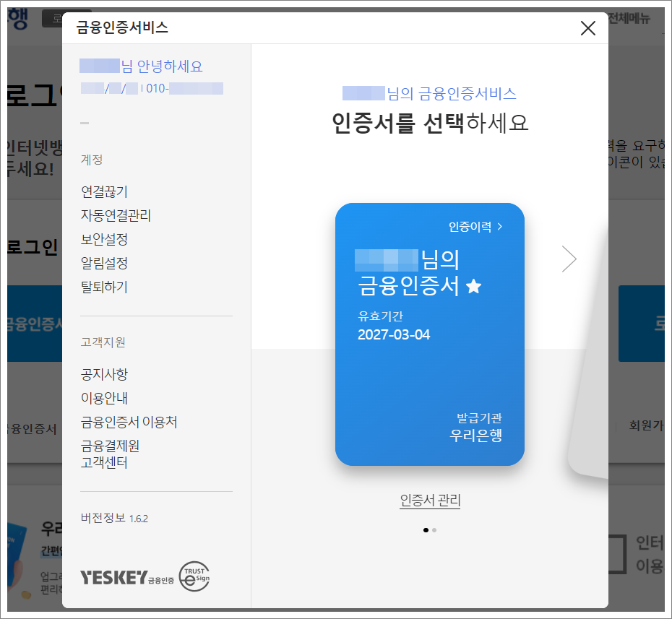672x619 pixels.
Task: Open 인증서 관리 link
Action: coord(430,500)
